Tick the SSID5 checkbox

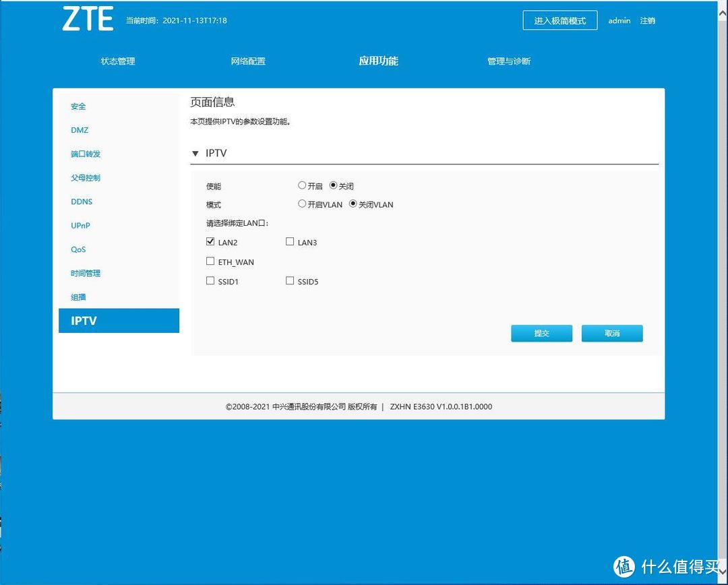[x=290, y=281]
